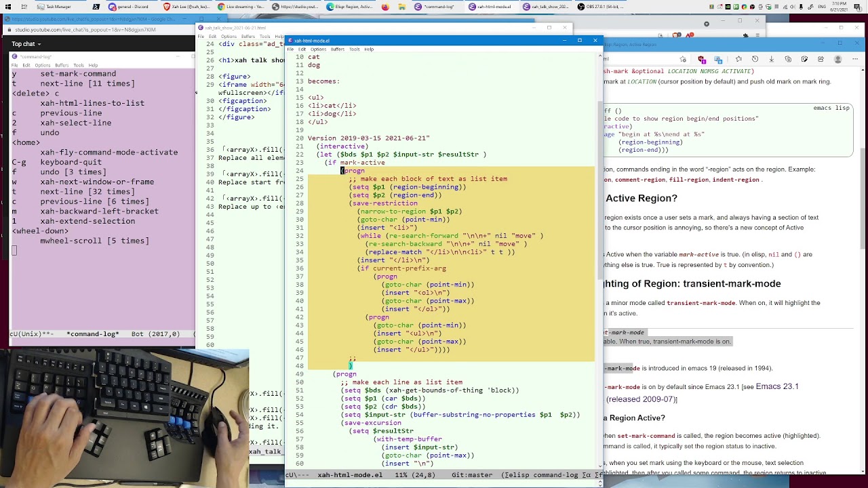Click '<figcaption>' on line 30 of html window
The width and height of the screenshot is (868, 488).
pyautogui.click(x=244, y=101)
